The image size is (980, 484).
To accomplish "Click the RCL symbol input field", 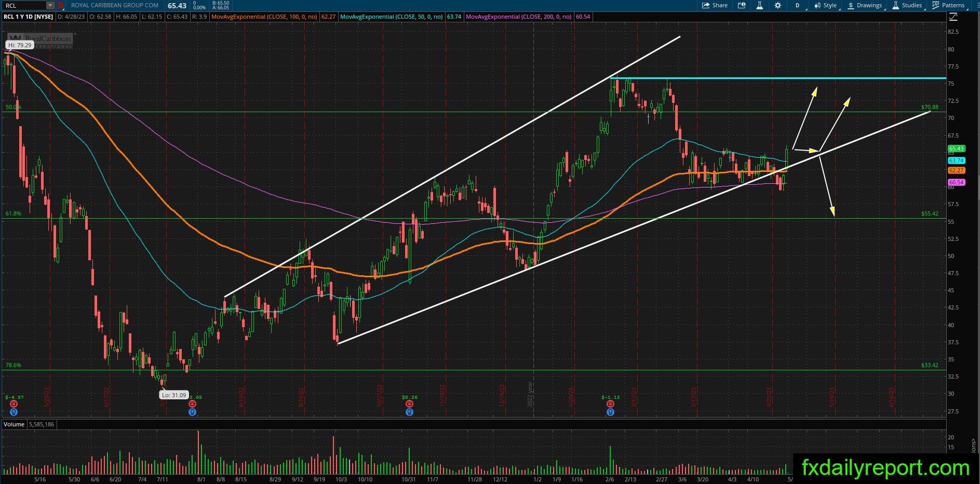I will coord(24,5).
